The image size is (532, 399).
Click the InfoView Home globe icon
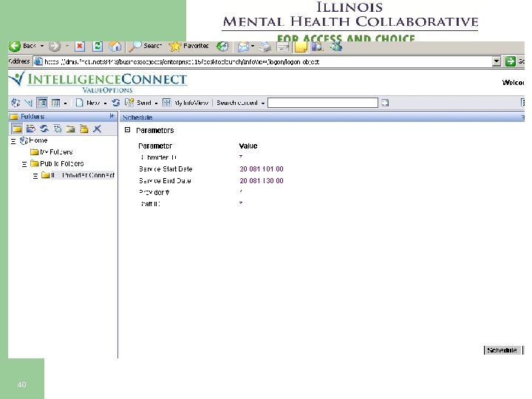(16, 103)
